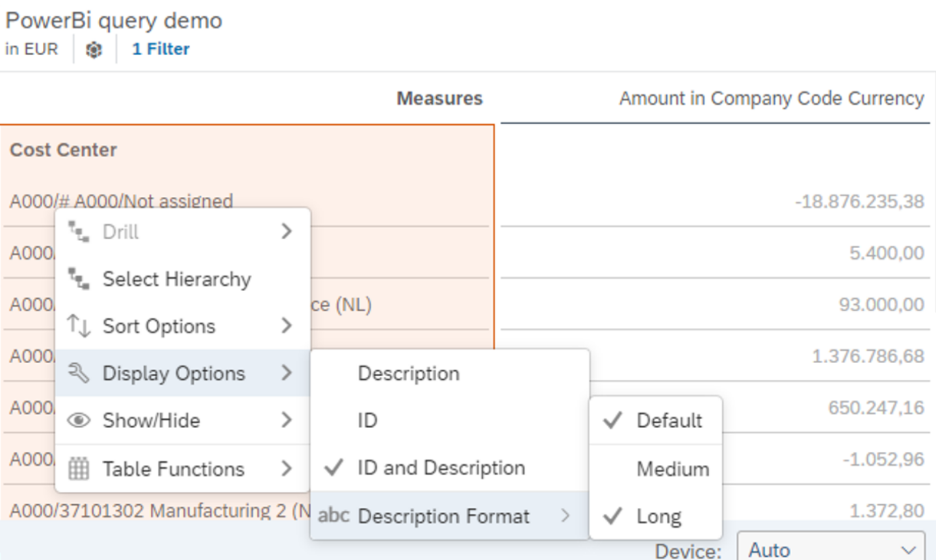This screenshot has width=936, height=560.
Task: Click the value 1.372,80
Action: (887, 511)
